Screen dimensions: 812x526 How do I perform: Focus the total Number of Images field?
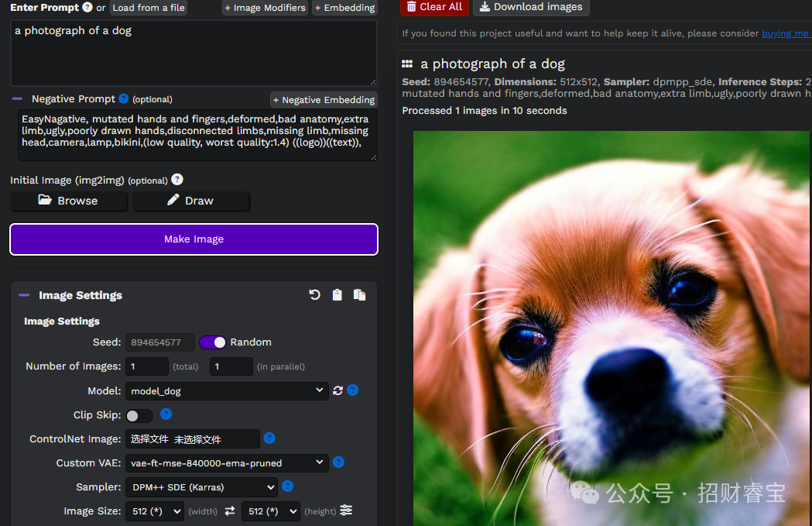(x=147, y=366)
